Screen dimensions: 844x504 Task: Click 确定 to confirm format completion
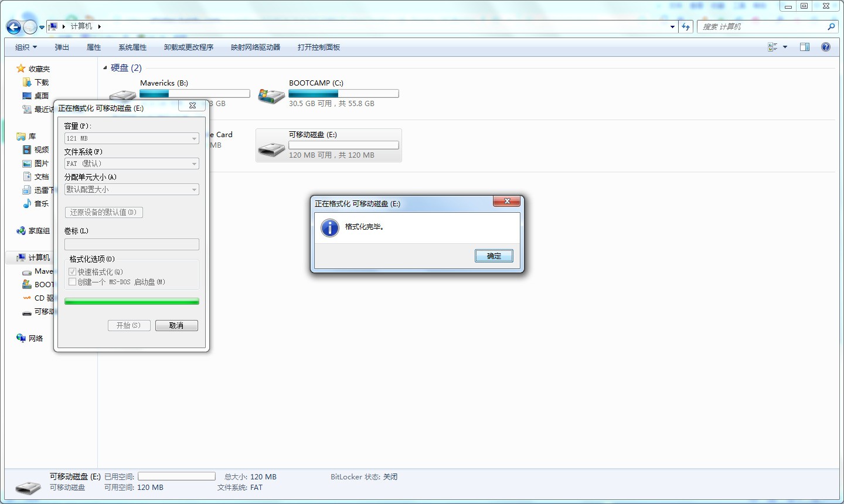click(x=494, y=256)
